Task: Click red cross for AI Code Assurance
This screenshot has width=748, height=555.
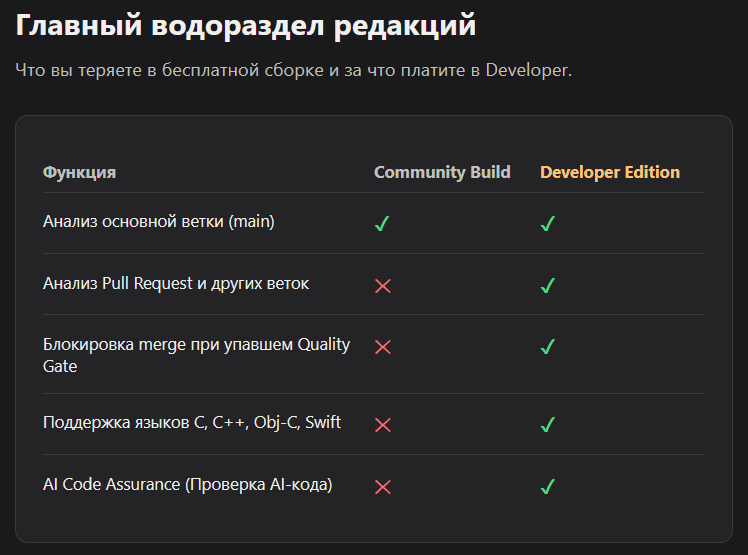Action: point(383,487)
